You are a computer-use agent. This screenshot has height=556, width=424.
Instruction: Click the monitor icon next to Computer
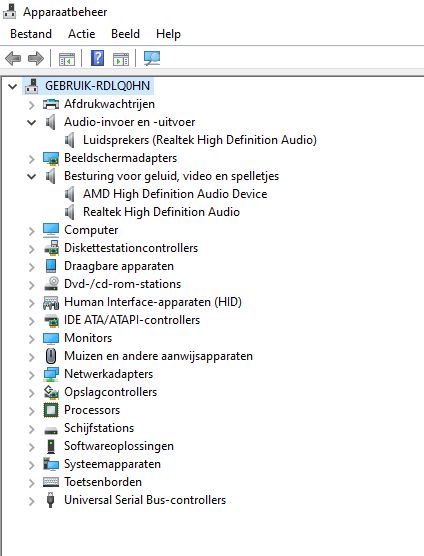(51, 230)
